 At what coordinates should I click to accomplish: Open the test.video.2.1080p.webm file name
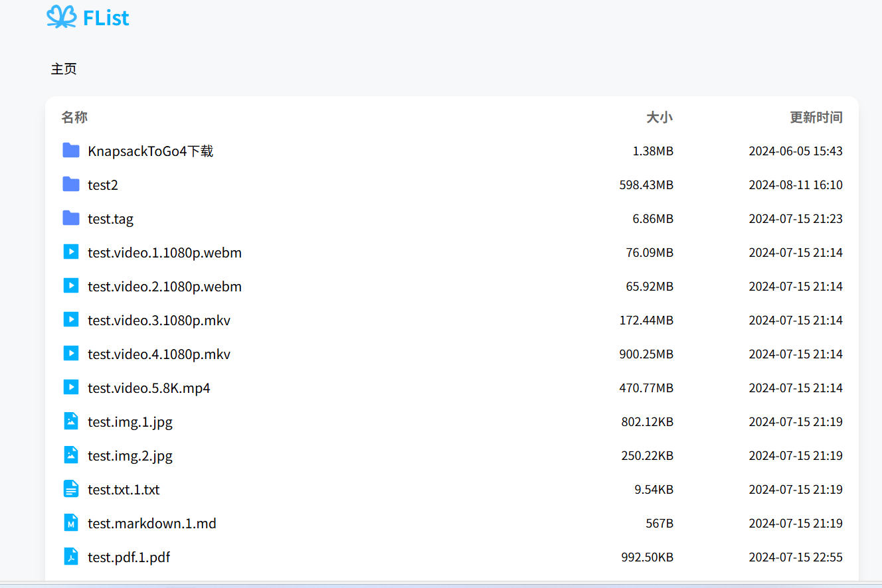(x=165, y=287)
